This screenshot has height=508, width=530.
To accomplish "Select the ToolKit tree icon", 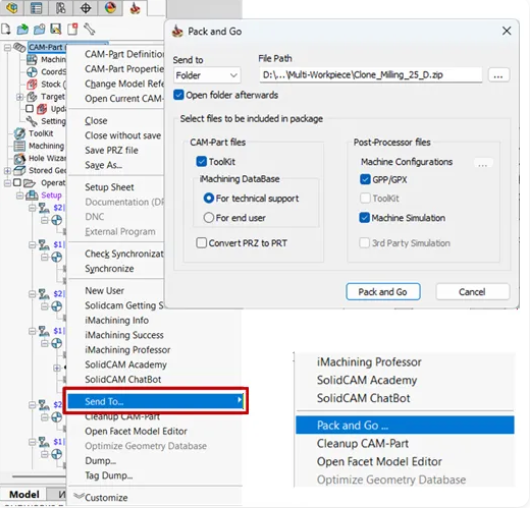I will [19, 134].
